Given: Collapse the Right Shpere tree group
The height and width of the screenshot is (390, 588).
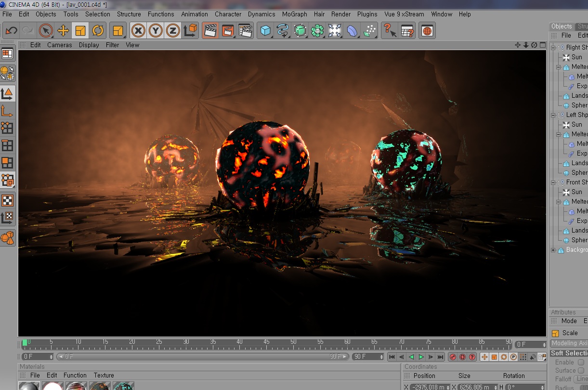Looking at the screenshot, I should [553, 48].
